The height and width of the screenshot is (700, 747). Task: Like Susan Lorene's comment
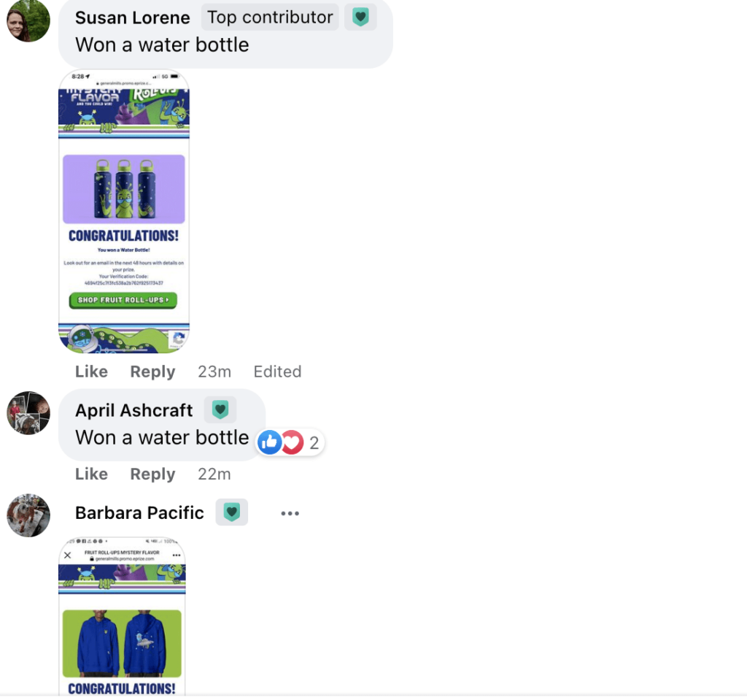click(91, 372)
